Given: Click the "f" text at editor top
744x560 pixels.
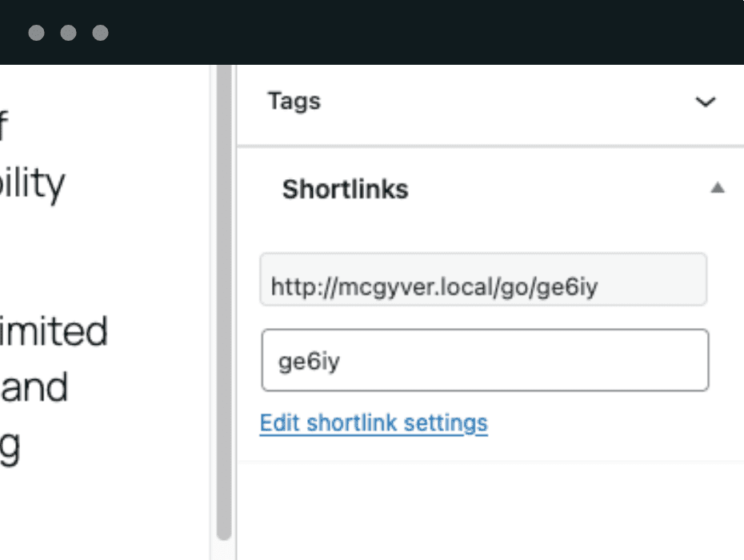Looking at the screenshot, I should click(x=4, y=126).
